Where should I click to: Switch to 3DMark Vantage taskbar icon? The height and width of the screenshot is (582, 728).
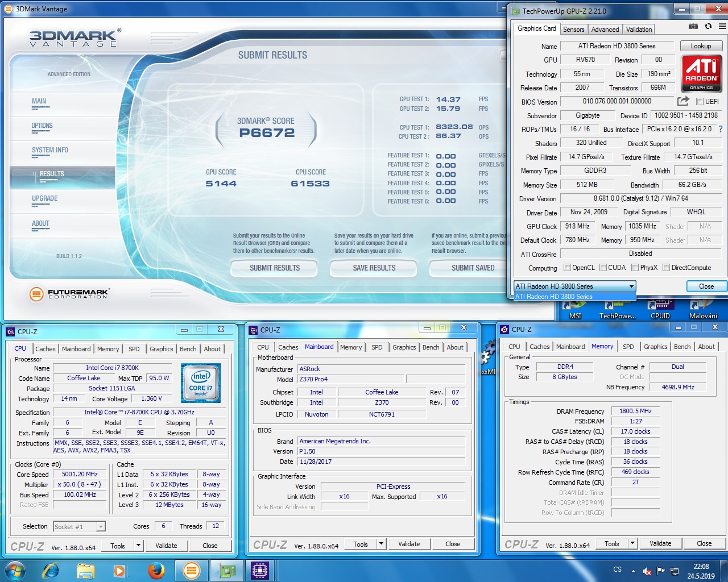[192, 570]
